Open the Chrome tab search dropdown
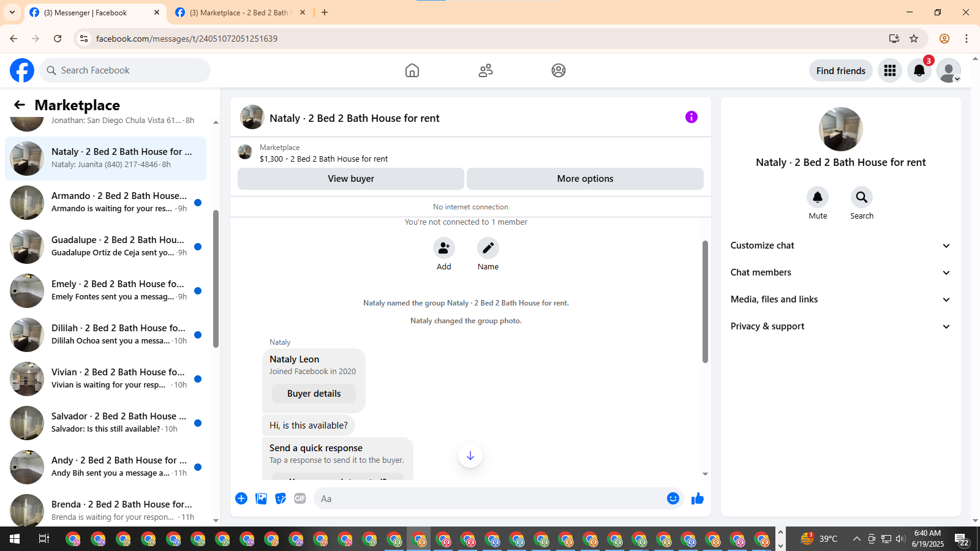This screenshot has height=551, width=980. click(x=12, y=12)
